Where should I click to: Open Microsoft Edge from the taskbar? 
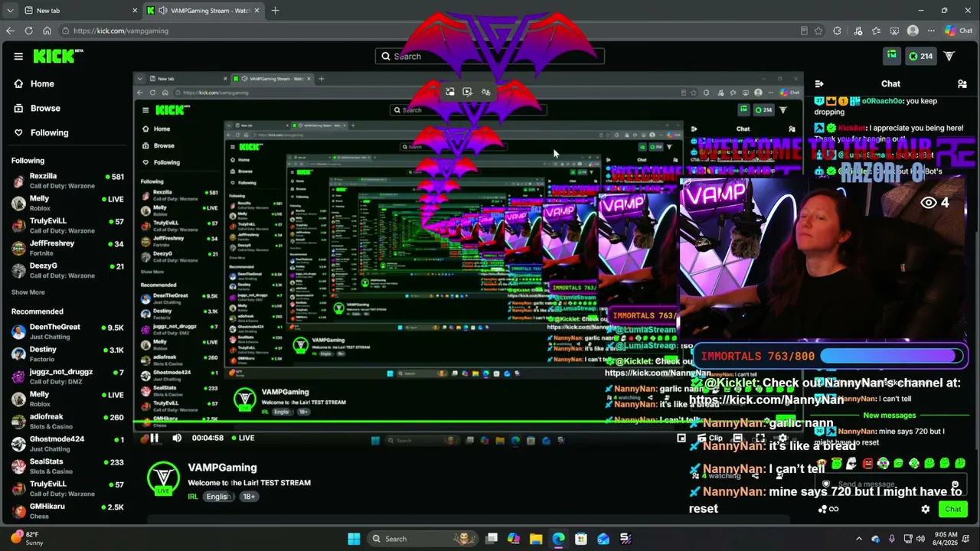coord(558,539)
